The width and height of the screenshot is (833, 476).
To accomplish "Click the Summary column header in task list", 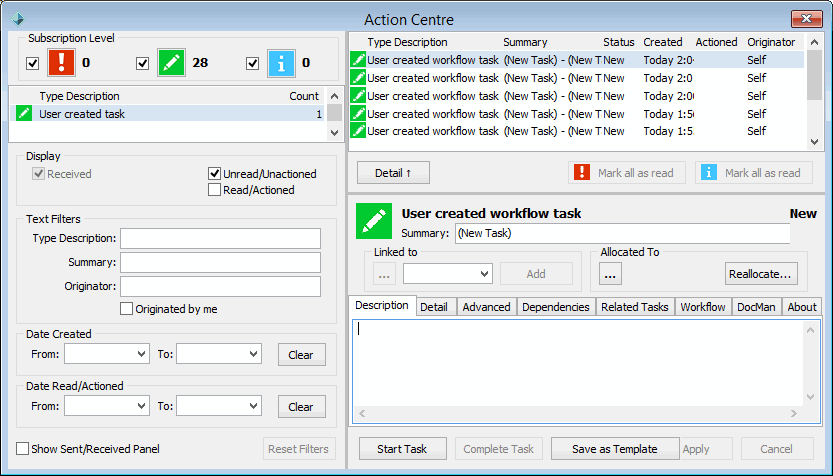I will tap(525, 42).
